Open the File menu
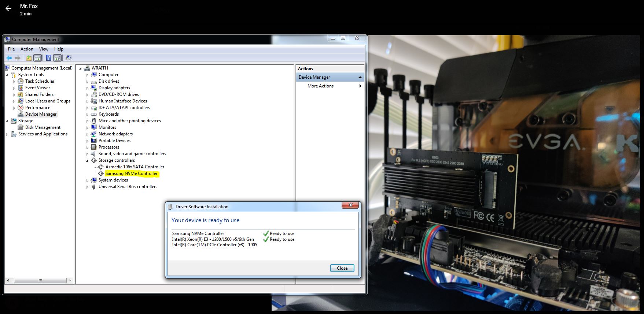Image resolution: width=644 pixels, height=314 pixels. [x=11, y=49]
